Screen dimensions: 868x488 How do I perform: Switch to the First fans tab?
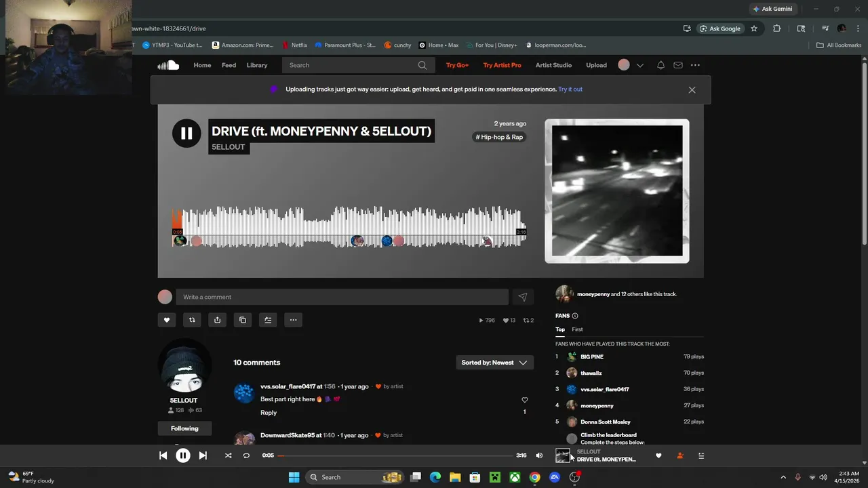(577, 329)
